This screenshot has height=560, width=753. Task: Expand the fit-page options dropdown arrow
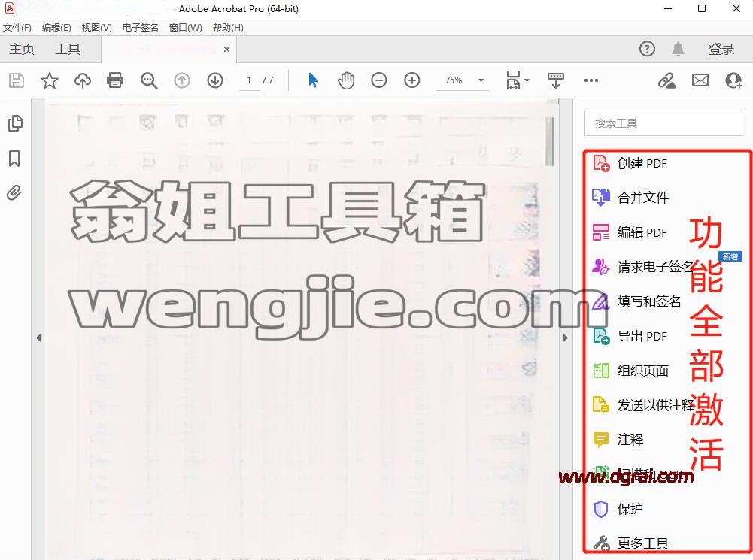[x=527, y=80]
